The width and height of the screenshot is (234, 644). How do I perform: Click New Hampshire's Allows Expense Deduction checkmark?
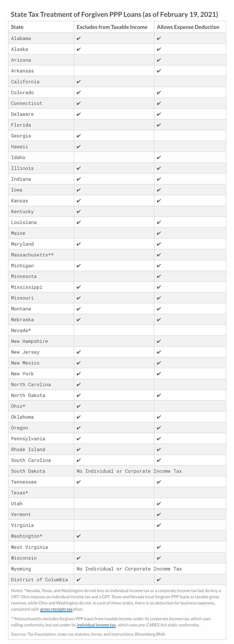159,341
